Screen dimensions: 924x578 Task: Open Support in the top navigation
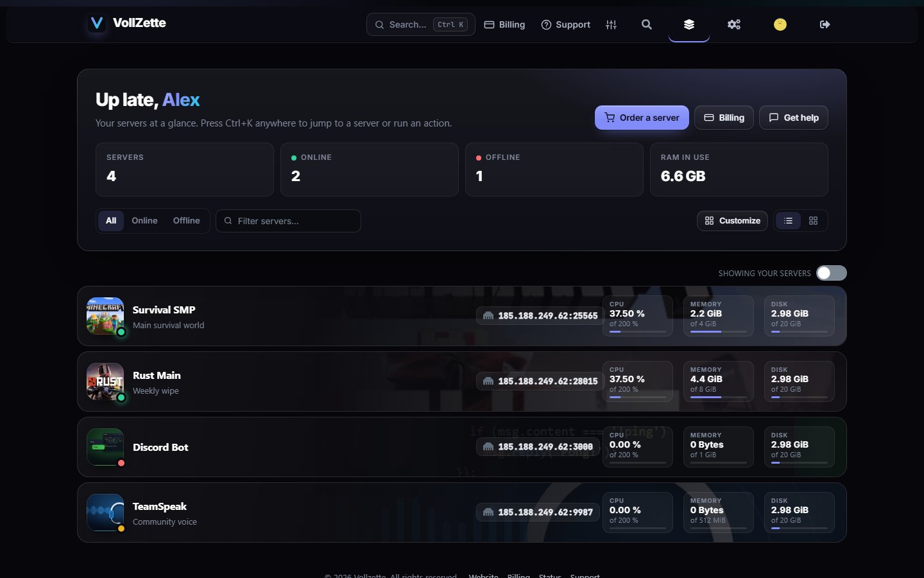coord(566,24)
